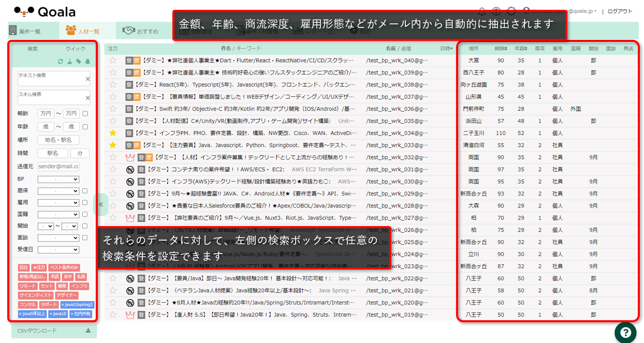Click the CSVダウンロード button
Viewport: 644px width, 343px height.
click(53, 331)
